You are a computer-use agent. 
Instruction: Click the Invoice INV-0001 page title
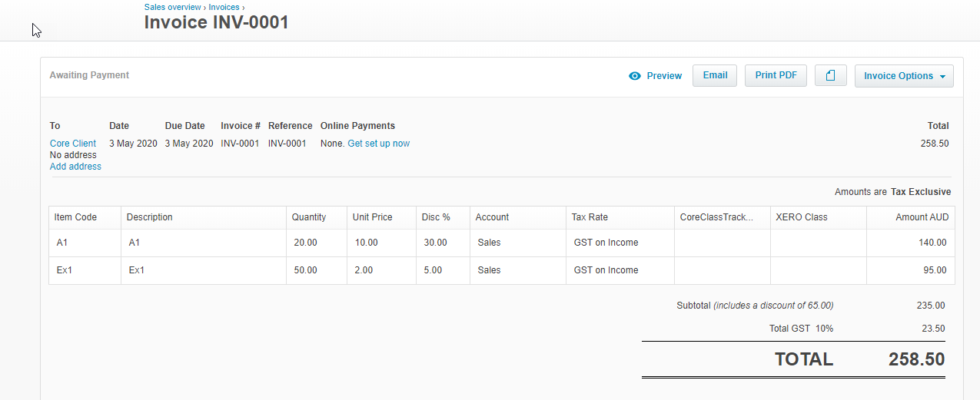coord(217,22)
